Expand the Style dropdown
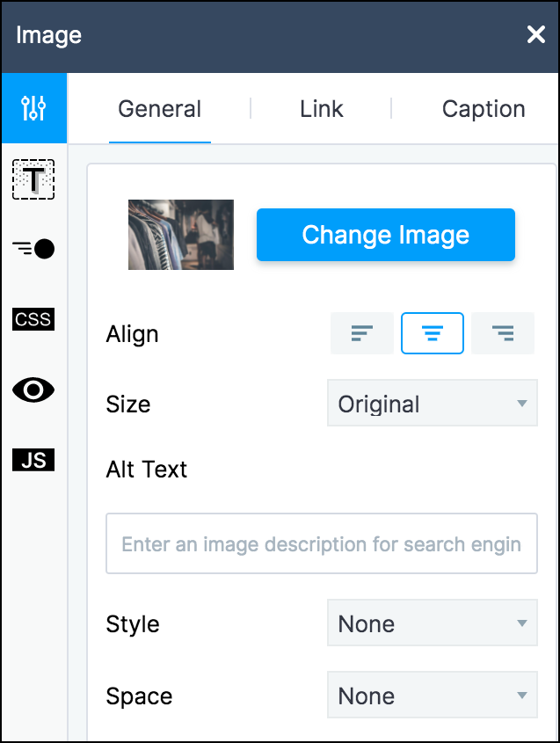560x743 pixels. click(x=432, y=624)
